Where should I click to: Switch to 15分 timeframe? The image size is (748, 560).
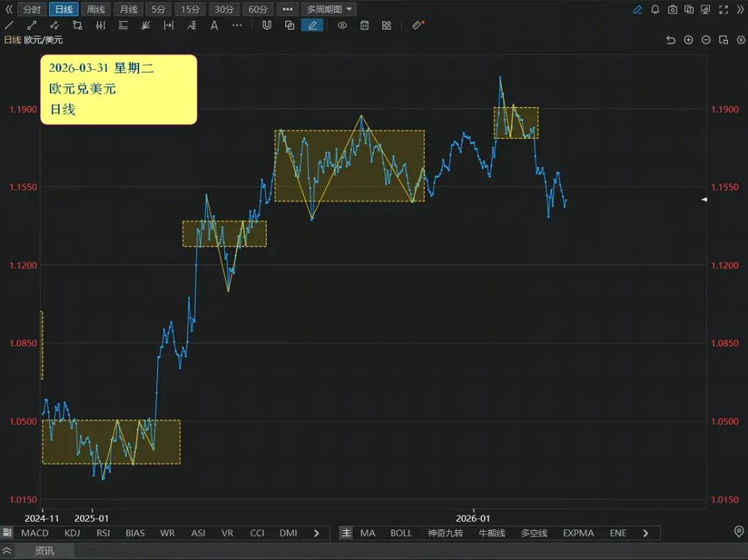pos(190,10)
